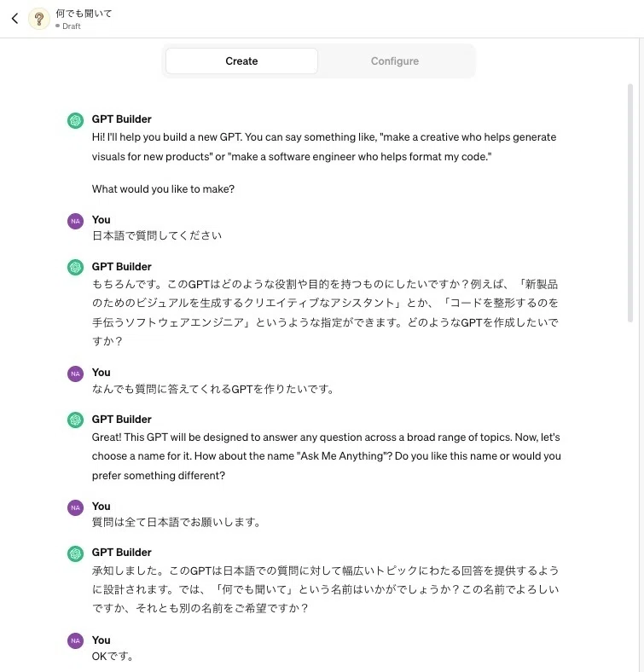Go back using the left arrow icon

(x=15, y=19)
